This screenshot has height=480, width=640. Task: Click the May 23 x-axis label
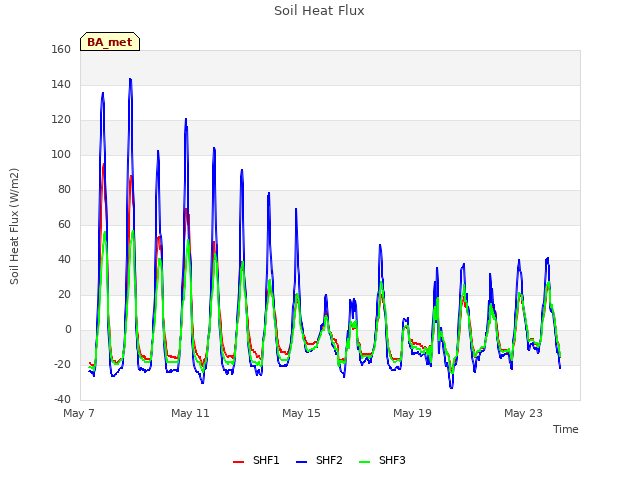click(523, 413)
